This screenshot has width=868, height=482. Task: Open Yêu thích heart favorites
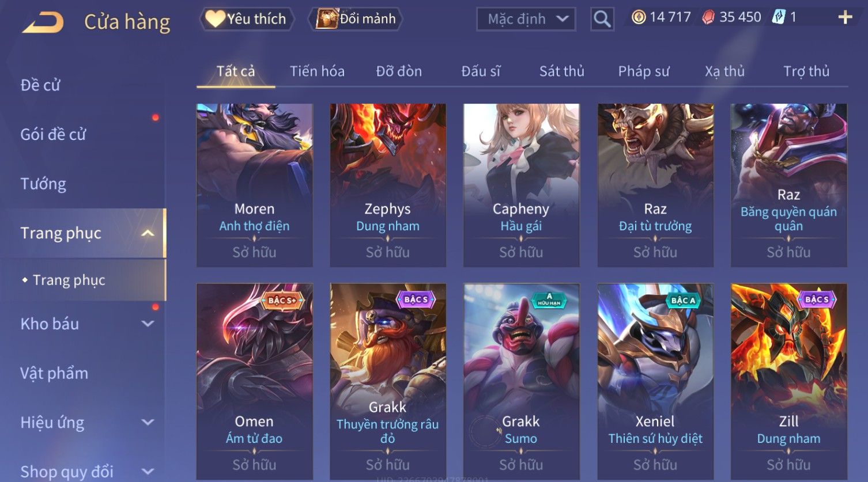coord(247,19)
